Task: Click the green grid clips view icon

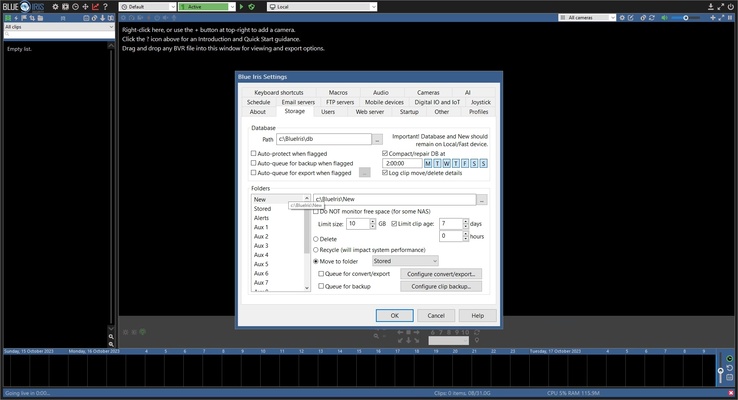Action: (x=8, y=18)
